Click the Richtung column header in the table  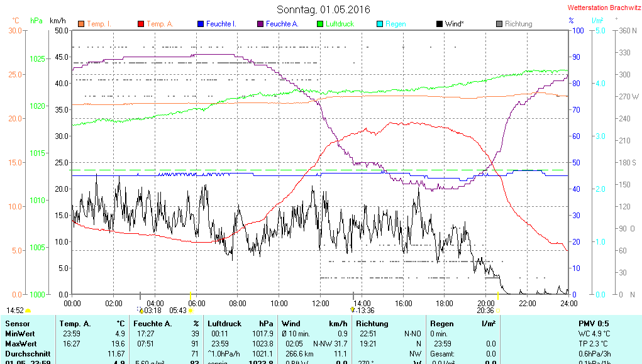(x=372, y=324)
